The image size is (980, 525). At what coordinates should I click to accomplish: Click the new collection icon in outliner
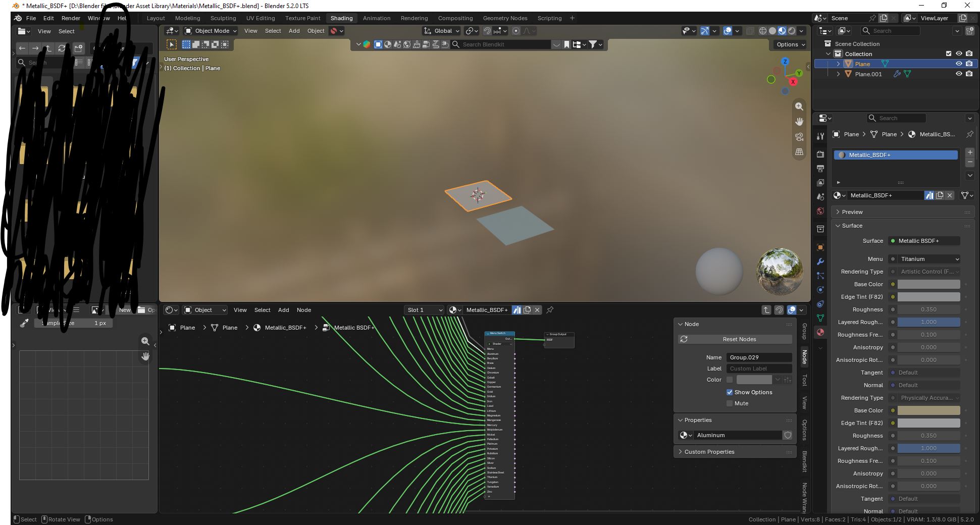point(970,31)
